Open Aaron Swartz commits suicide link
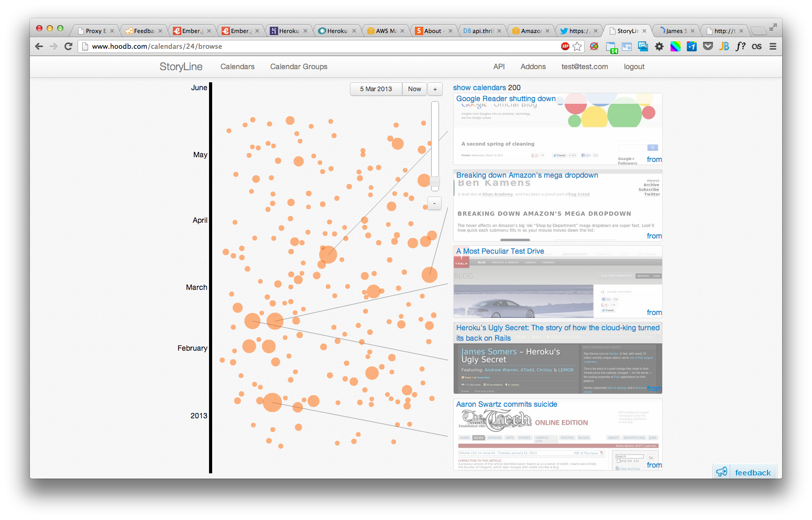This screenshot has width=812, height=520. [507, 404]
